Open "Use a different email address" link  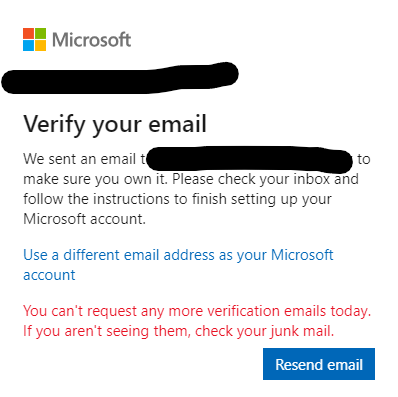click(x=178, y=255)
